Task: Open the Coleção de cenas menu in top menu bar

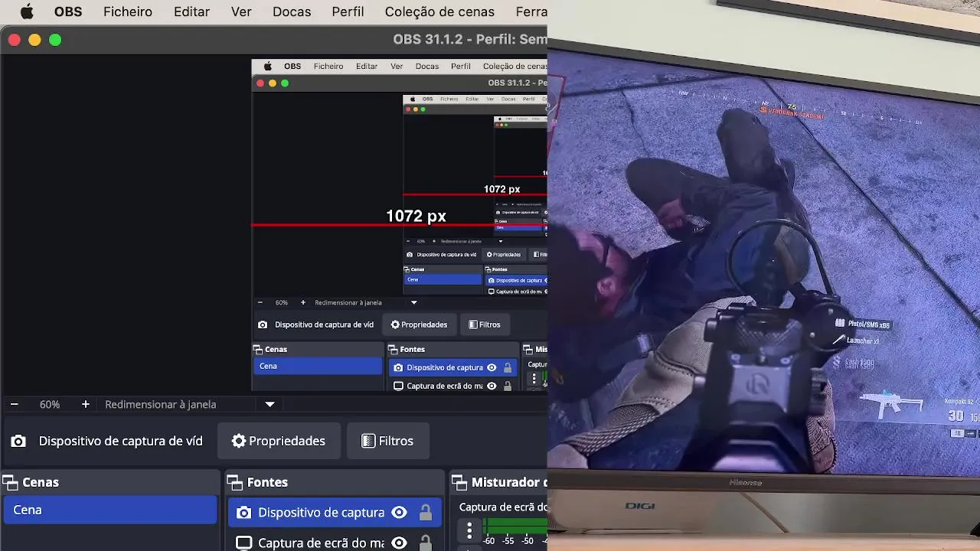Action: 439,11
